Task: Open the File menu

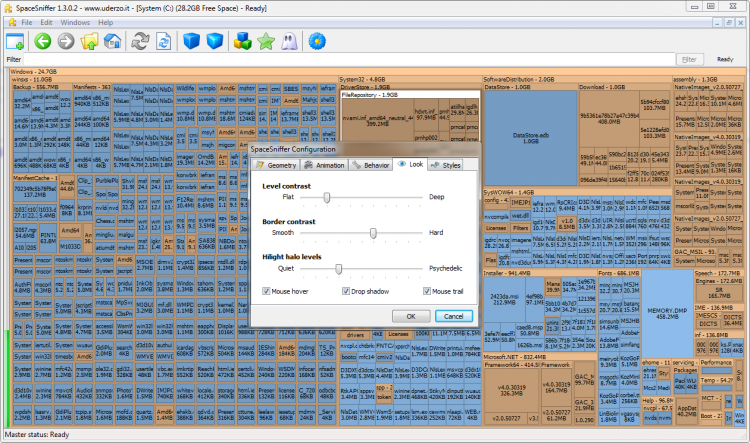Action: (27, 21)
